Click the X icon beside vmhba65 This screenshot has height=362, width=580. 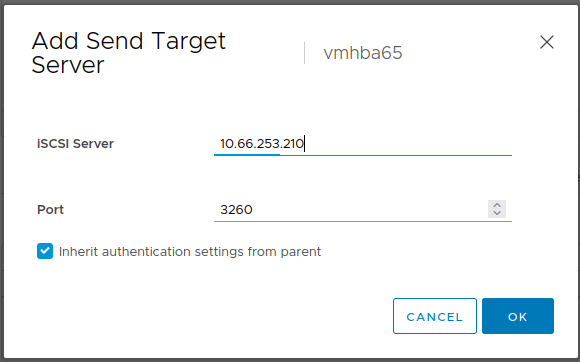point(546,42)
